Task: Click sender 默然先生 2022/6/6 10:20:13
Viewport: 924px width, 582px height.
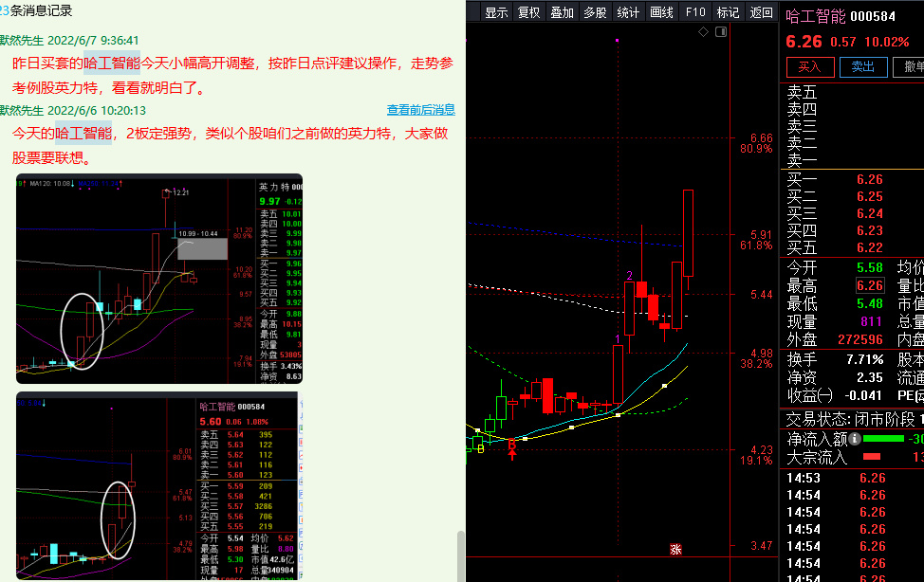Action: click(73, 111)
